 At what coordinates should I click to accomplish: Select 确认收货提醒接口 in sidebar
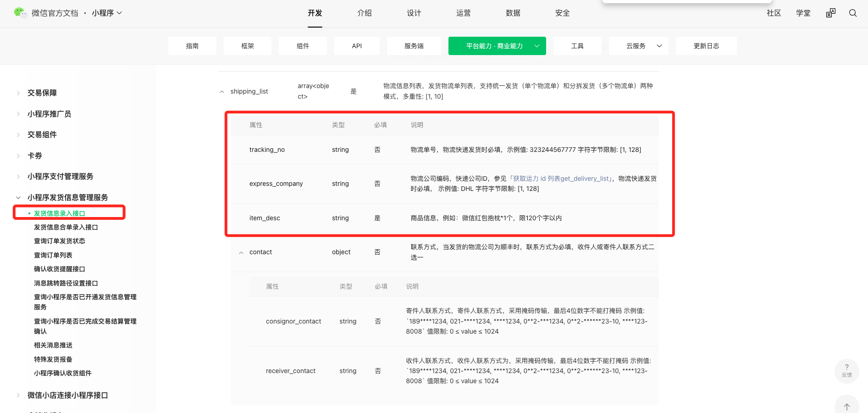point(60,269)
